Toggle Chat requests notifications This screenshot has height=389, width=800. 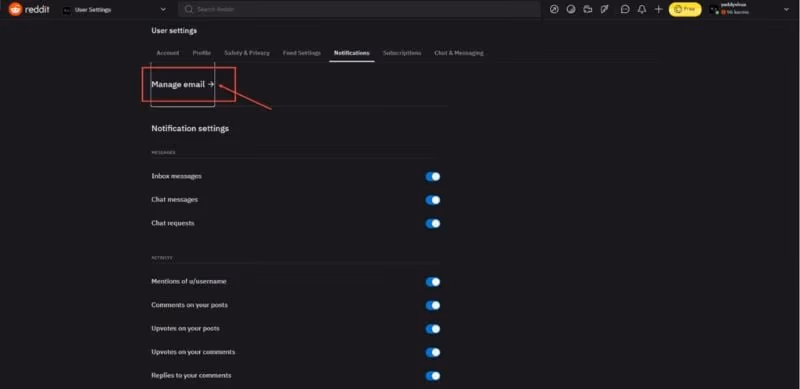433,224
